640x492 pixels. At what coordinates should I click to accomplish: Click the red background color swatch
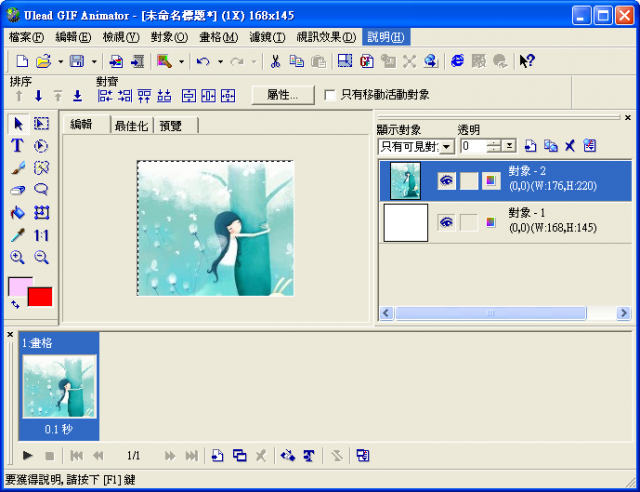tap(40, 296)
